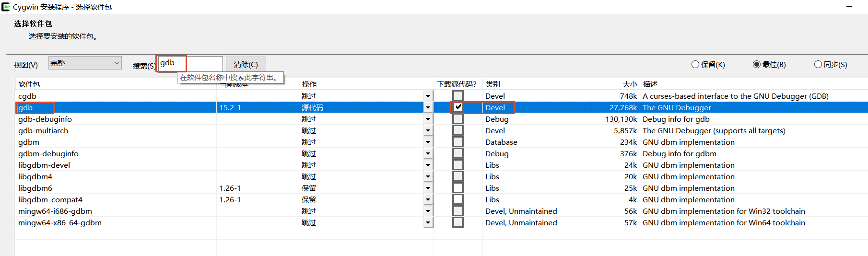868x256 pixels.
Task: Tick source checkbox for libgdbm-devel
Action: 458,164
